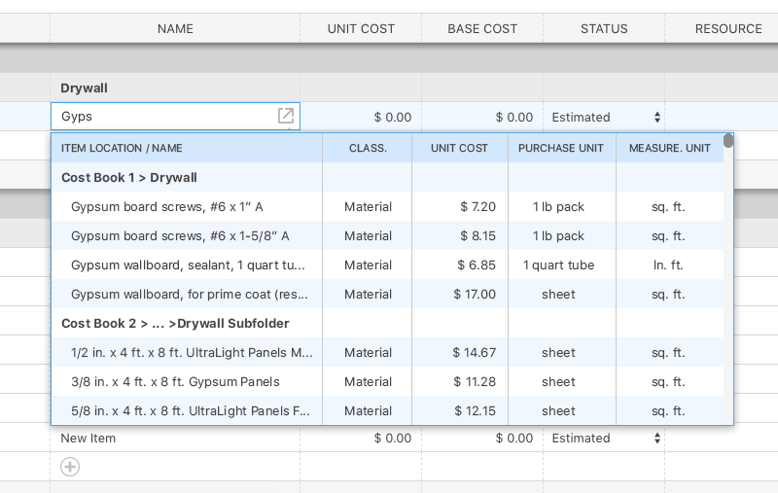Click the RESOURCE column header
This screenshot has height=493, width=778.
728,29
